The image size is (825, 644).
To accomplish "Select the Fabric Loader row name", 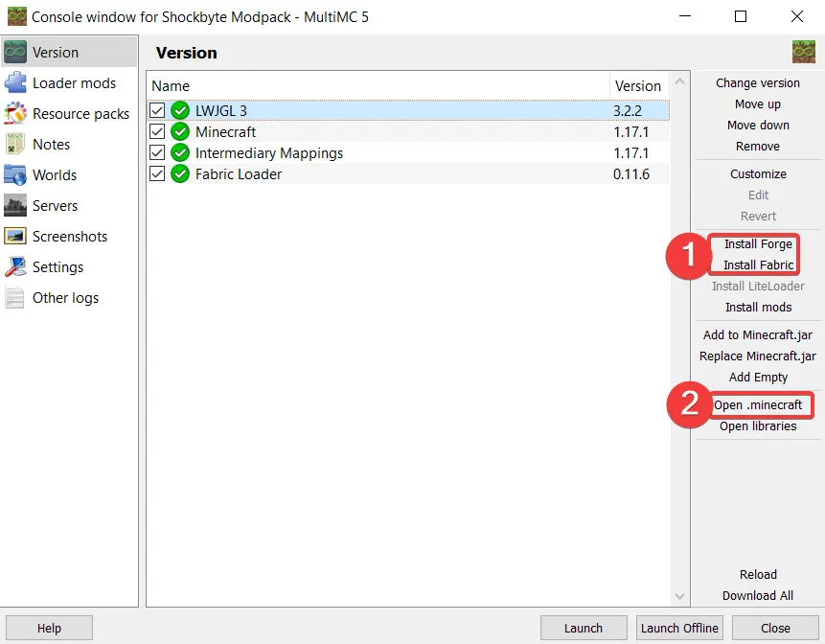I will (x=239, y=174).
